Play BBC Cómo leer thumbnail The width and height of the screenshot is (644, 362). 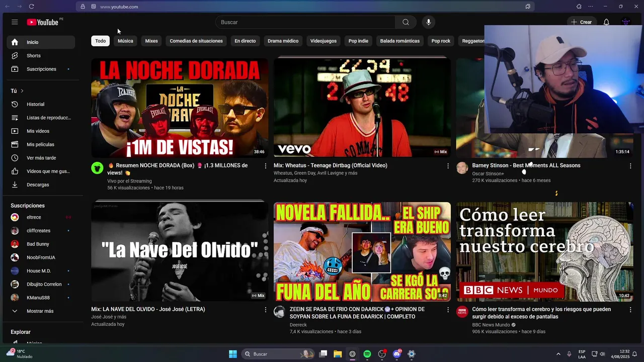pos(545,251)
